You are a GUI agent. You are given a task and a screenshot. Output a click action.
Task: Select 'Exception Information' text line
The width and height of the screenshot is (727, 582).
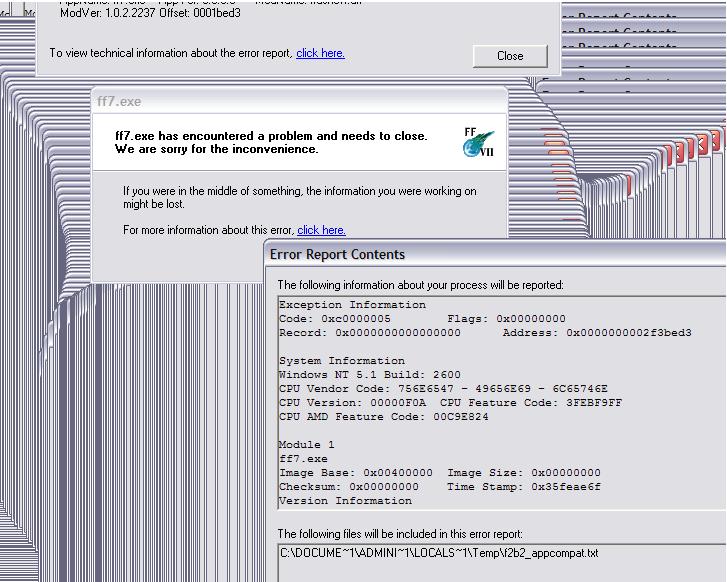(x=352, y=305)
